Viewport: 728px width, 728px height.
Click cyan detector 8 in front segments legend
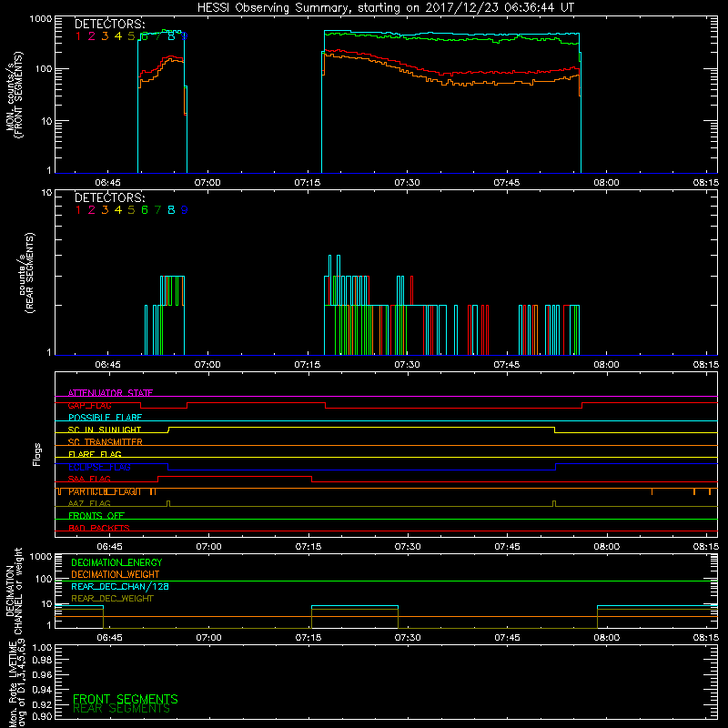coord(171,36)
